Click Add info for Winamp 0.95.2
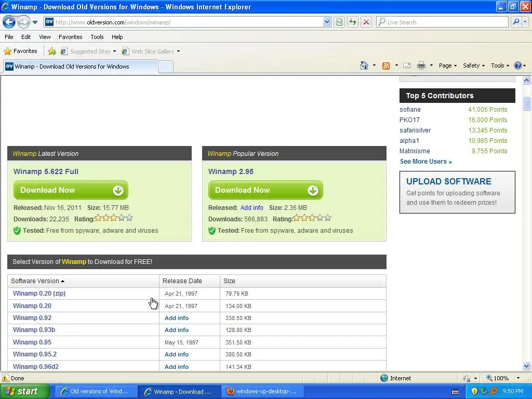This screenshot has width=532, height=399. pos(177,354)
